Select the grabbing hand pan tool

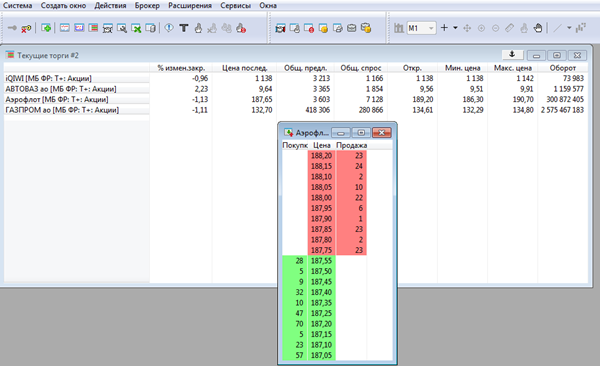point(538,28)
